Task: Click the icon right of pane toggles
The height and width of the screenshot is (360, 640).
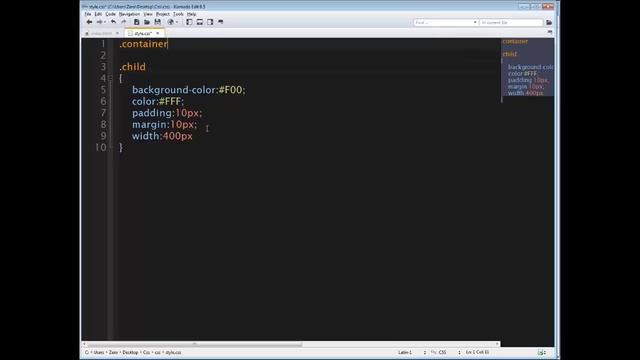Action: click(x=221, y=22)
